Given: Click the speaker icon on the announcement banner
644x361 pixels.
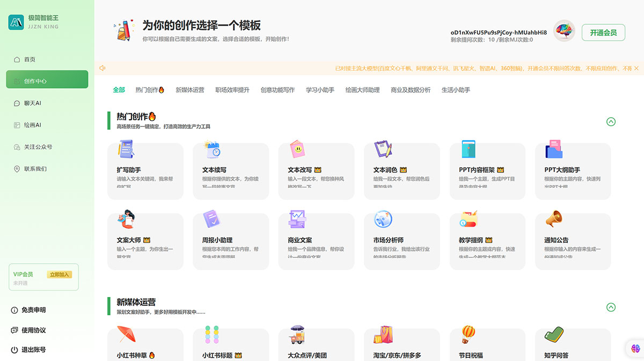Looking at the screenshot, I should point(102,67).
